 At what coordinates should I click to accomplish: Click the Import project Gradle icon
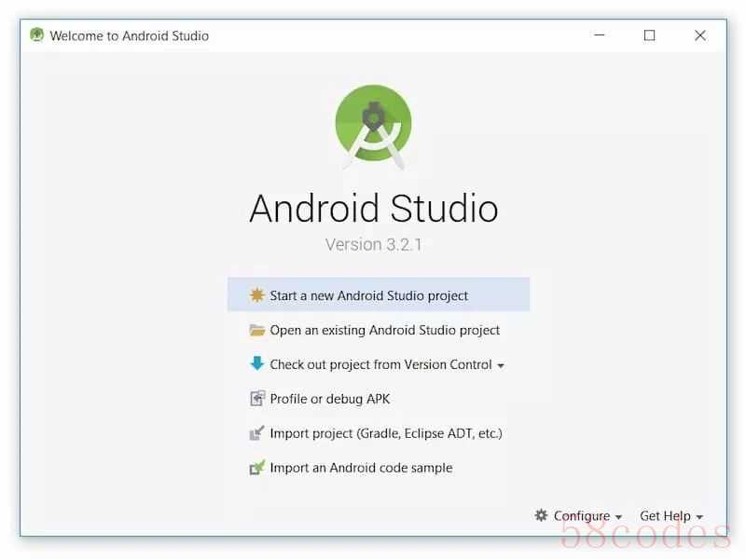(x=257, y=432)
